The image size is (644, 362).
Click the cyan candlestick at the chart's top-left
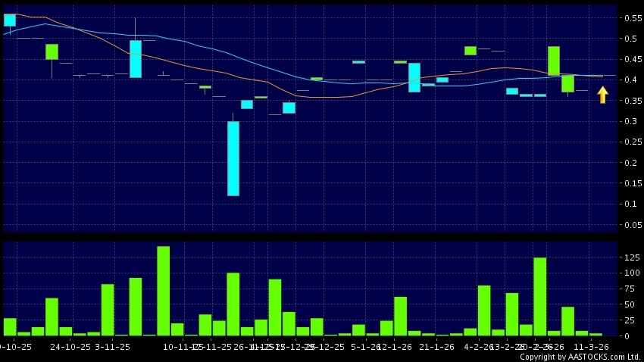tap(10, 20)
